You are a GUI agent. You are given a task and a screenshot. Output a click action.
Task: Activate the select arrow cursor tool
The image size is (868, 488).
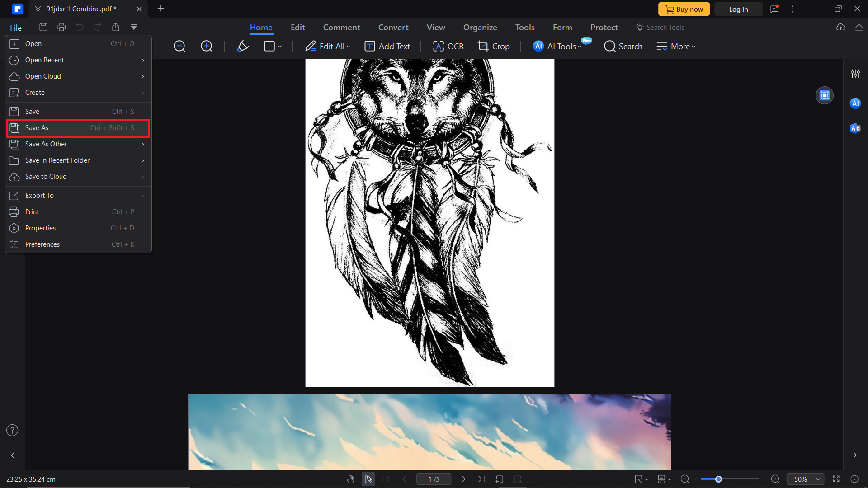368,479
